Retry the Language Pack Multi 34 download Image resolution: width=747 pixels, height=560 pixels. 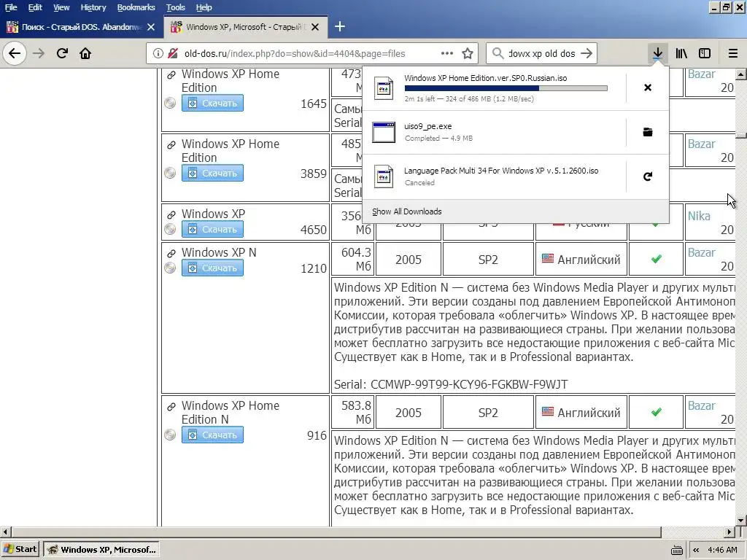pyautogui.click(x=648, y=176)
